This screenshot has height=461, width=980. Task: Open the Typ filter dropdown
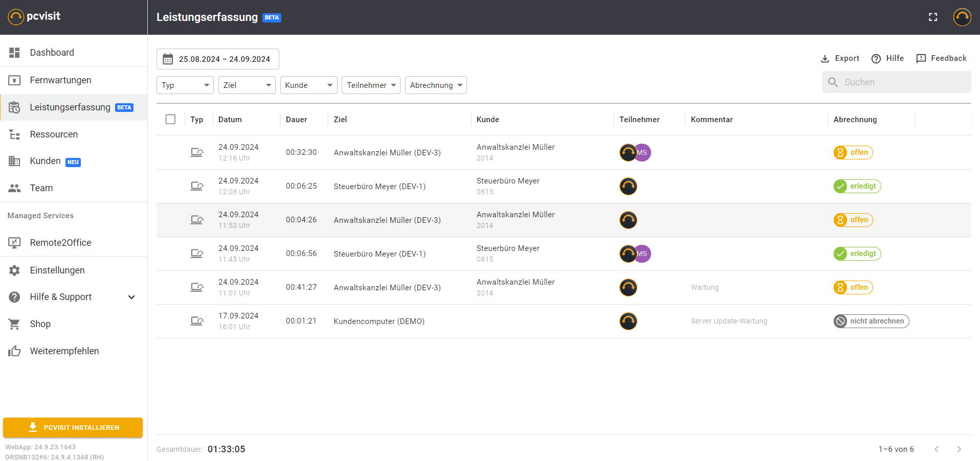(185, 85)
